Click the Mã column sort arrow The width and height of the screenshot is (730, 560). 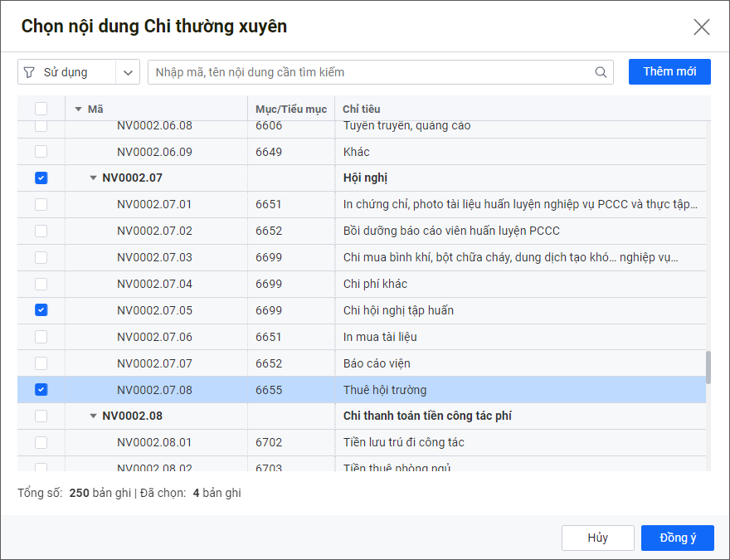pyautogui.click(x=78, y=109)
